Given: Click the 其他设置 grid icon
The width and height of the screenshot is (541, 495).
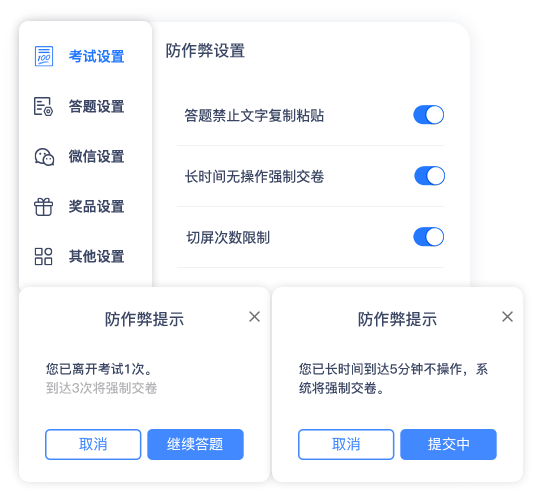Looking at the screenshot, I should (43, 256).
